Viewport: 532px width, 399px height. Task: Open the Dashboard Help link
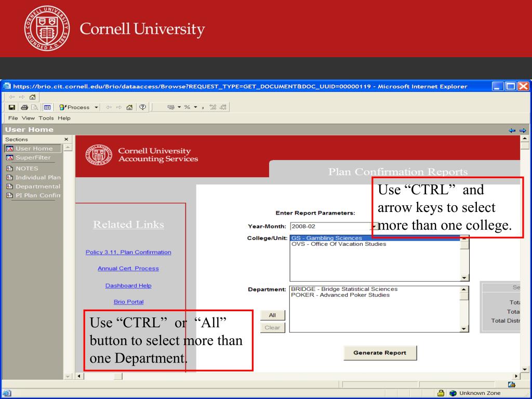point(128,286)
